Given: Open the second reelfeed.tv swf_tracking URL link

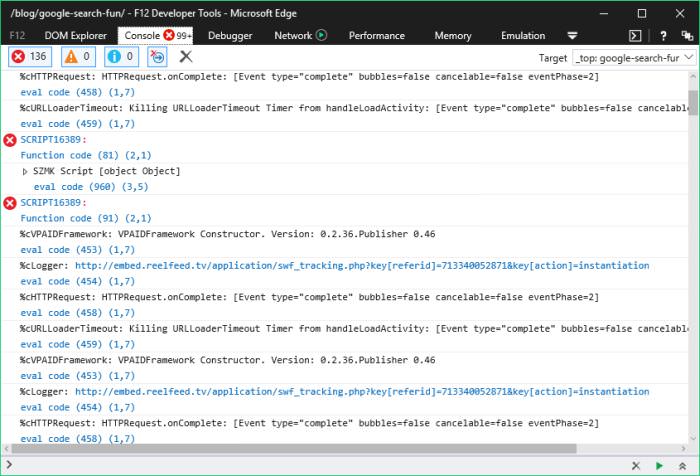Looking at the screenshot, I should (x=362, y=392).
